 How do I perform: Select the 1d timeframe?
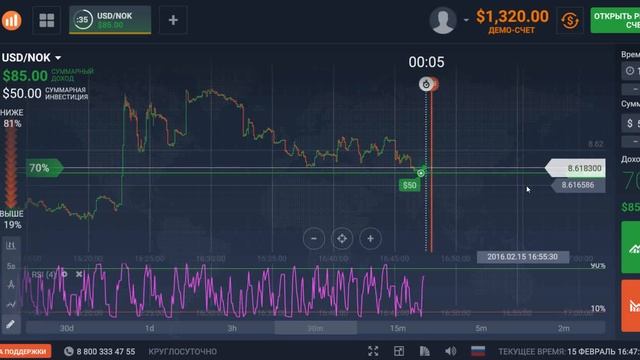point(150,328)
